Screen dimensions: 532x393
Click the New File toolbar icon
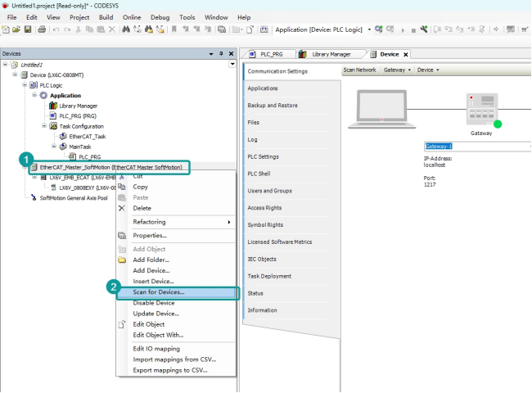pyautogui.click(x=7, y=29)
